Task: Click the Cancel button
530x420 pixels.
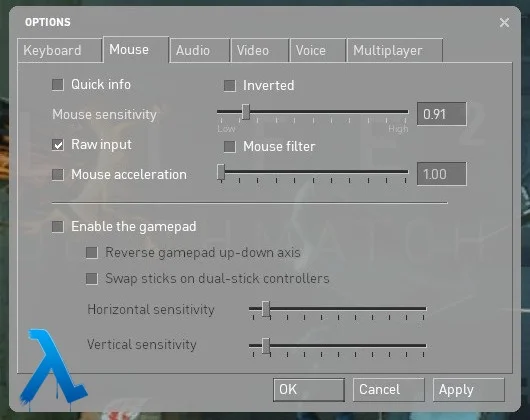Action: (389, 390)
